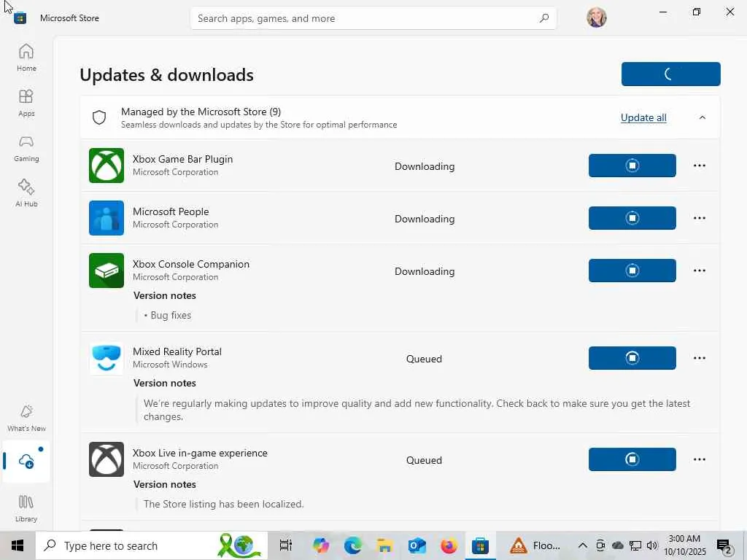Click the Xbox Console Companion app icon
The image size is (747, 560).
coord(107,270)
